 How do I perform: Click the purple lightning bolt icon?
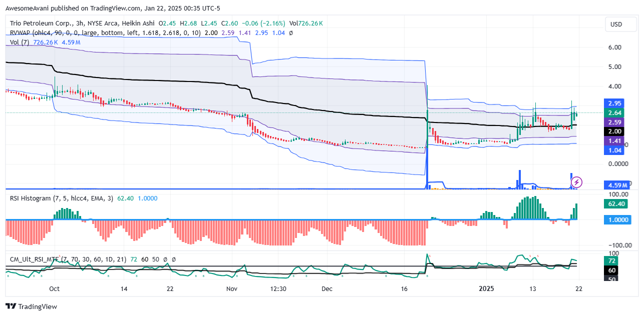pyautogui.click(x=576, y=182)
